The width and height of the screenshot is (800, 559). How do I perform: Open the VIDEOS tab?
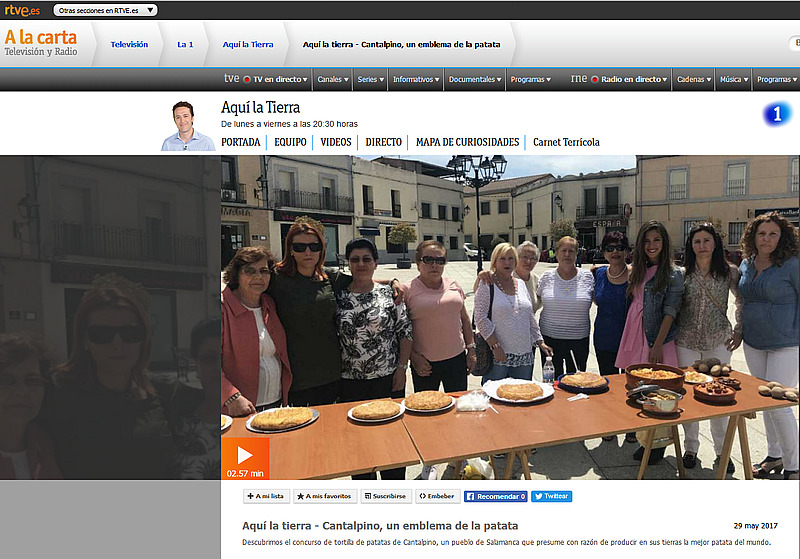336,142
